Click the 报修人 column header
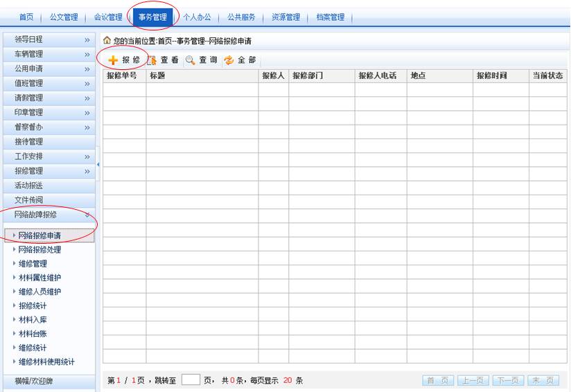This screenshot has width=571, height=392. click(273, 75)
